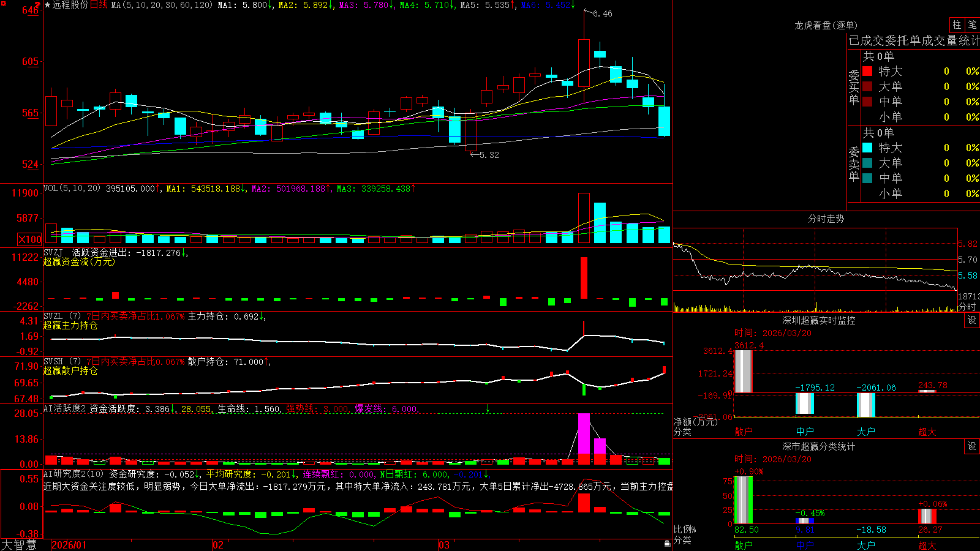Click stock name 远程股份
The image size is (980, 551).
tap(70, 5)
